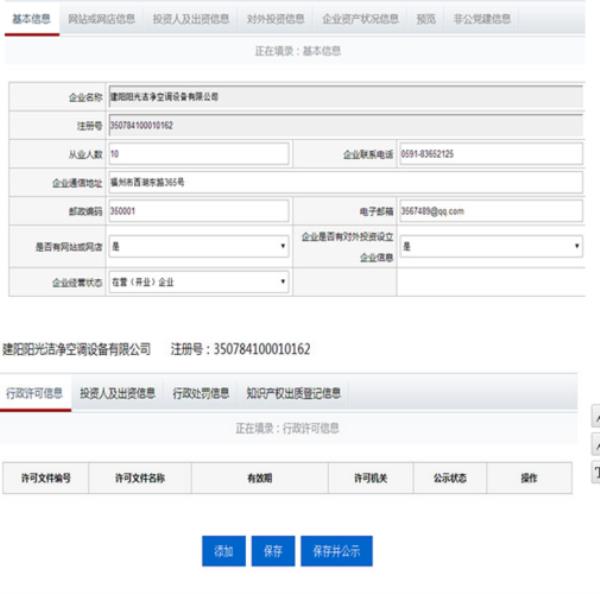Click the 企业通信地址 label link
The width and height of the screenshot is (600, 594).
pyautogui.click(x=77, y=183)
